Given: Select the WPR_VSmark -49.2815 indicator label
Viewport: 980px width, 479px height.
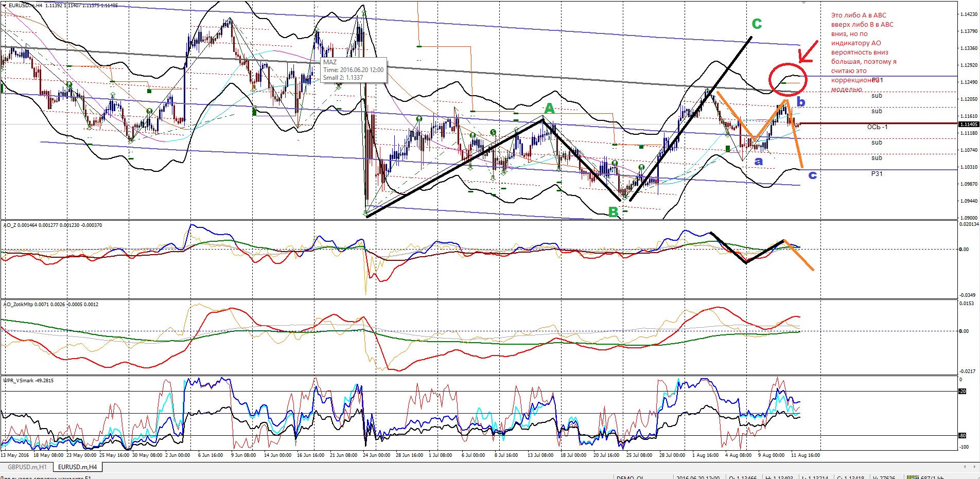Looking at the screenshot, I should pos(28,381).
